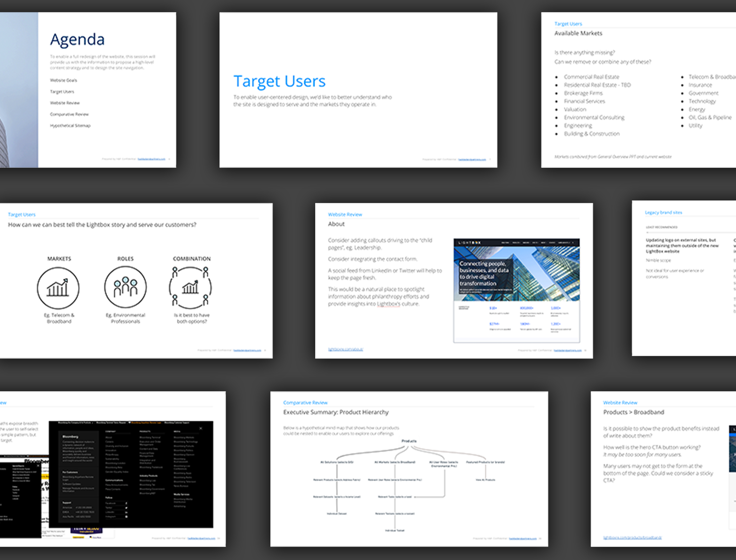Close the smaller Bloomberg menu overlay
The image size is (736, 560).
tap(38, 465)
